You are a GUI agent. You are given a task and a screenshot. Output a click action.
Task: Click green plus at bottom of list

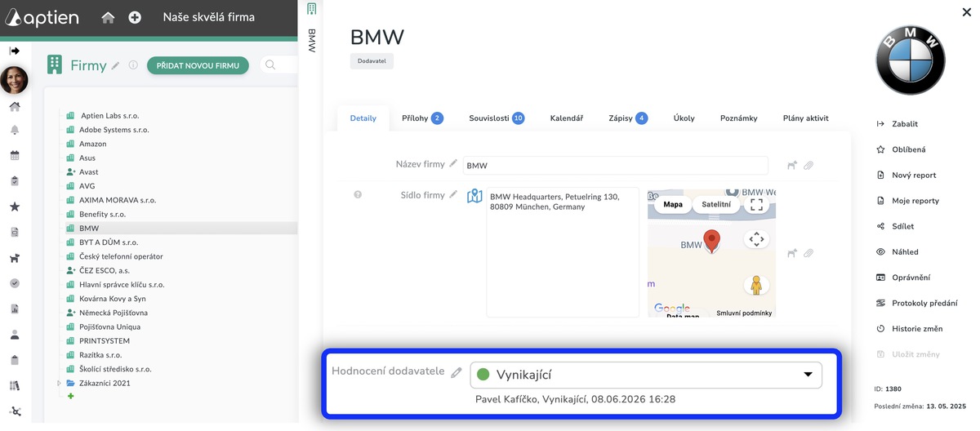[x=70, y=397]
